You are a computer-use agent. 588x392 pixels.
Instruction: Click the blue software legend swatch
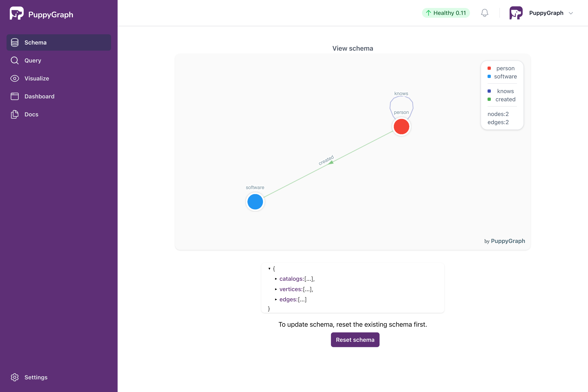pos(489,76)
